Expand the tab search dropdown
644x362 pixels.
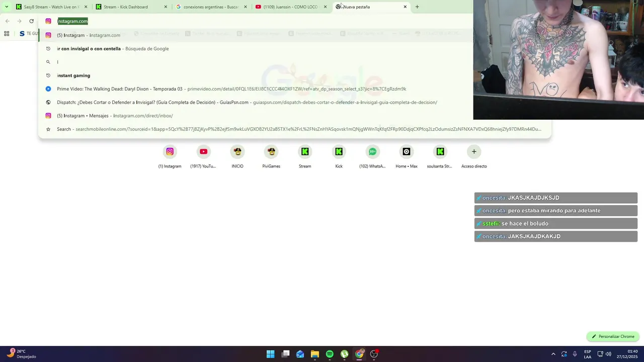[6, 7]
